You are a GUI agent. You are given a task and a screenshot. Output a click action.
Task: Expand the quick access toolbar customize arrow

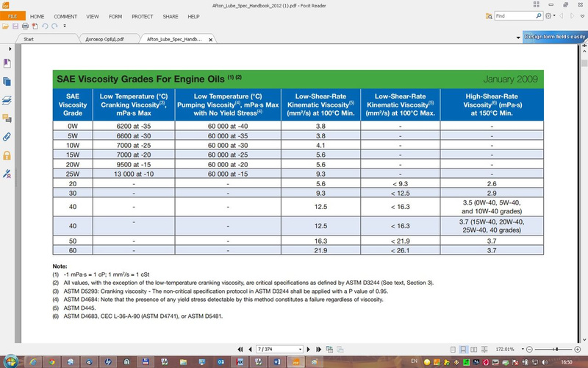tap(64, 26)
